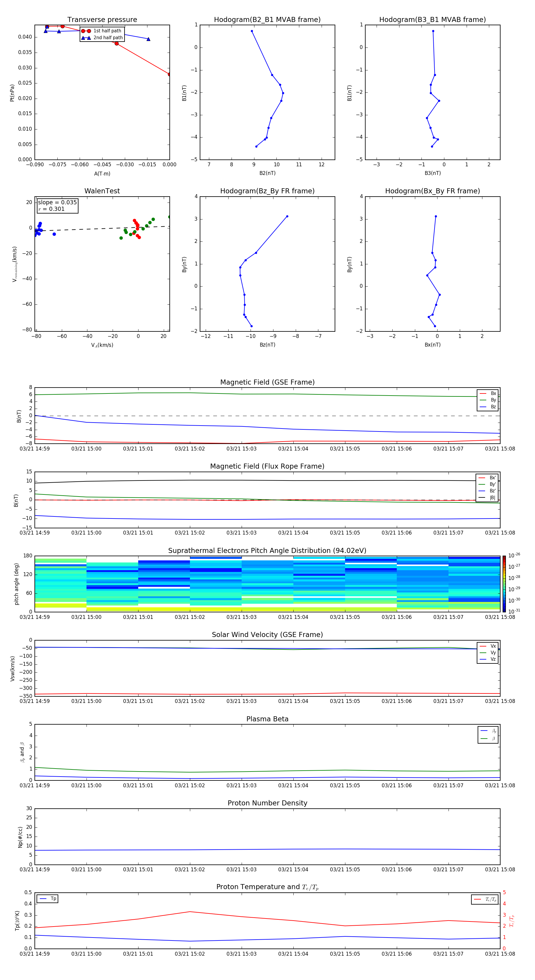535x980 pixels.
Task: Click the "By'" legend entry in Flux Rope plot
Action: pyautogui.click(x=487, y=484)
